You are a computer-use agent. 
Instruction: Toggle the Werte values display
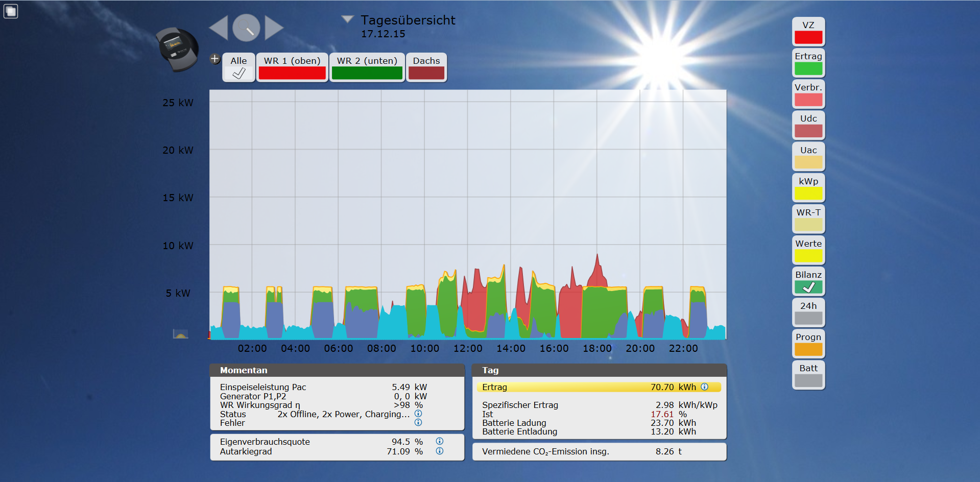(x=808, y=250)
